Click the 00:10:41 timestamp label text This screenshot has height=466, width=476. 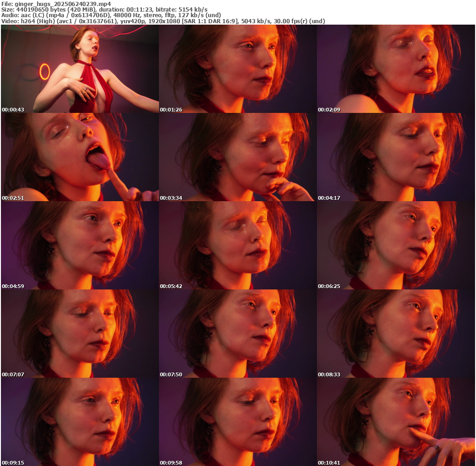click(x=329, y=463)
